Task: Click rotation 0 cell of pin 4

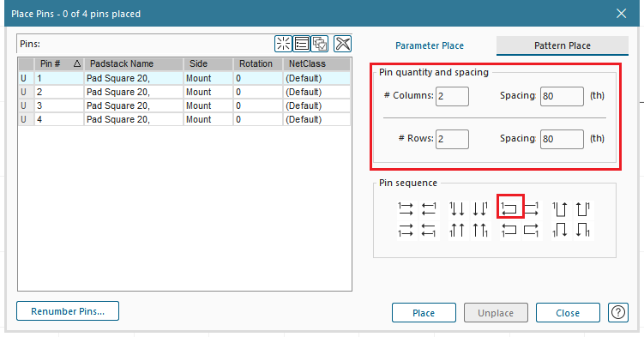Action: point(258,119)
